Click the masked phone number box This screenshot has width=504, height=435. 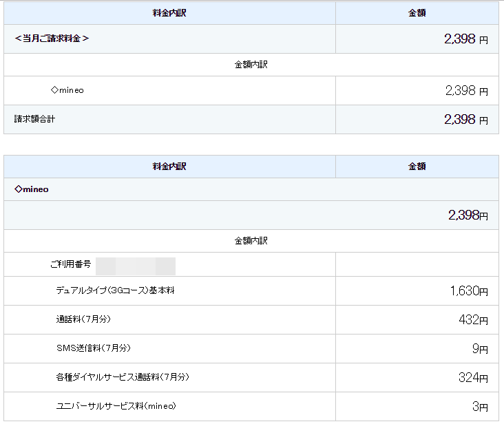(136, 266)
